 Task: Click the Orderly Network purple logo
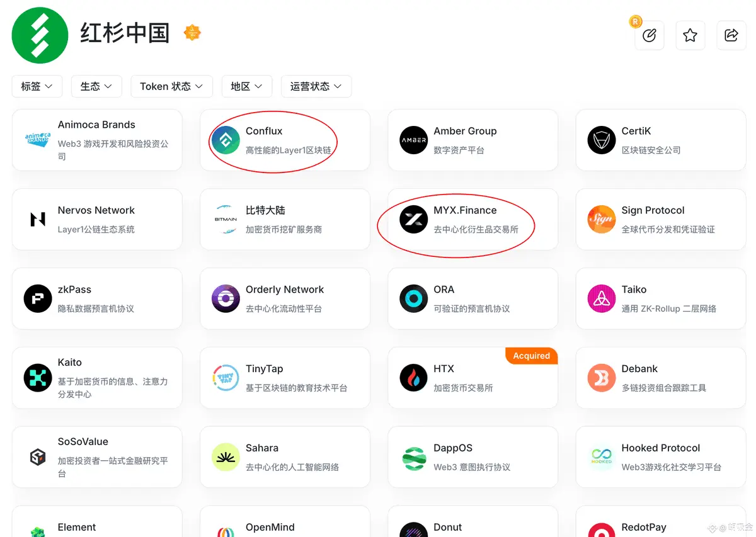226,298
